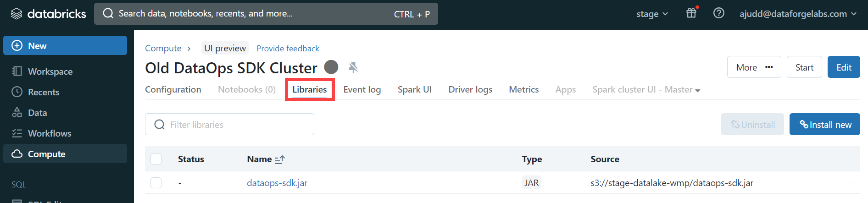Image resolution: width=868 pixels, height=203 pixels.
Task: Sort by the Name column arrow icon
Action: click(x=280, y=159)
